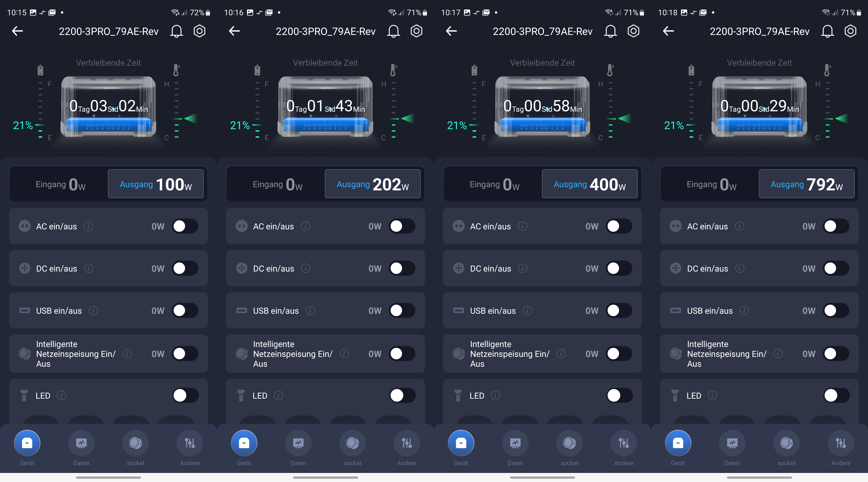Screen dimensions: 868x482
Task: Tap LED info icon in 792W screen
Action: pos(712,395)
